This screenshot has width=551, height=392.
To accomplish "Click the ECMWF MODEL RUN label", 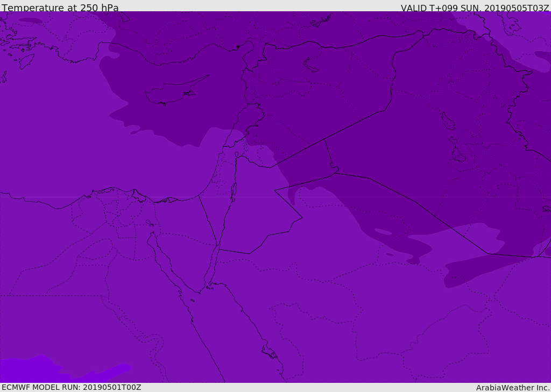I will (72, 387).
